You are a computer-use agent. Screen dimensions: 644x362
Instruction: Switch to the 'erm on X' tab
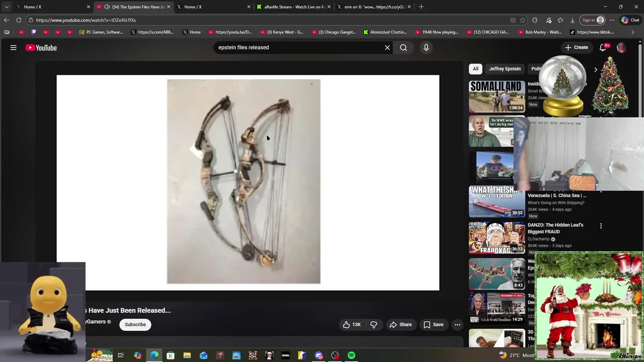(x=374, y=7)
